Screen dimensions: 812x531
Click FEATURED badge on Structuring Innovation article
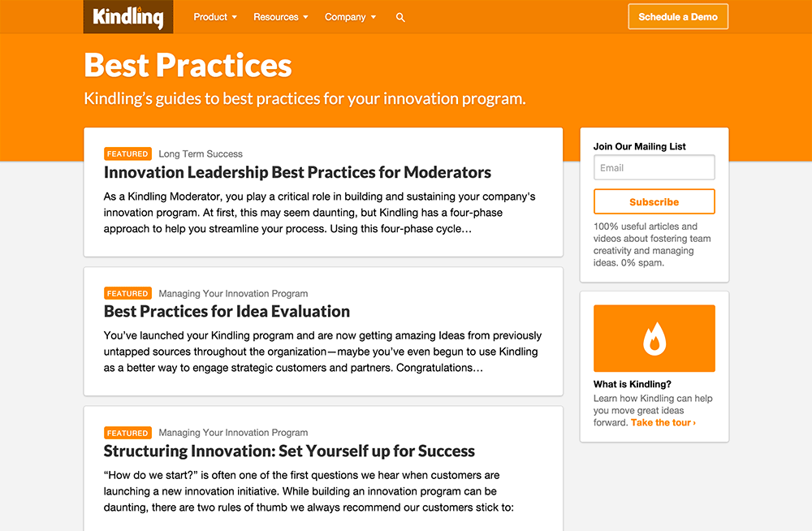(x=127, y=433)
